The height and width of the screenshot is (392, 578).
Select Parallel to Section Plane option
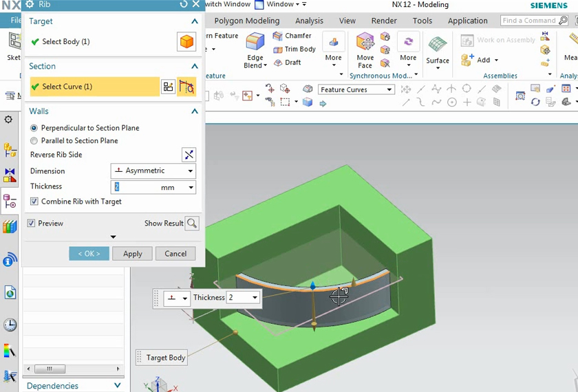34,140
